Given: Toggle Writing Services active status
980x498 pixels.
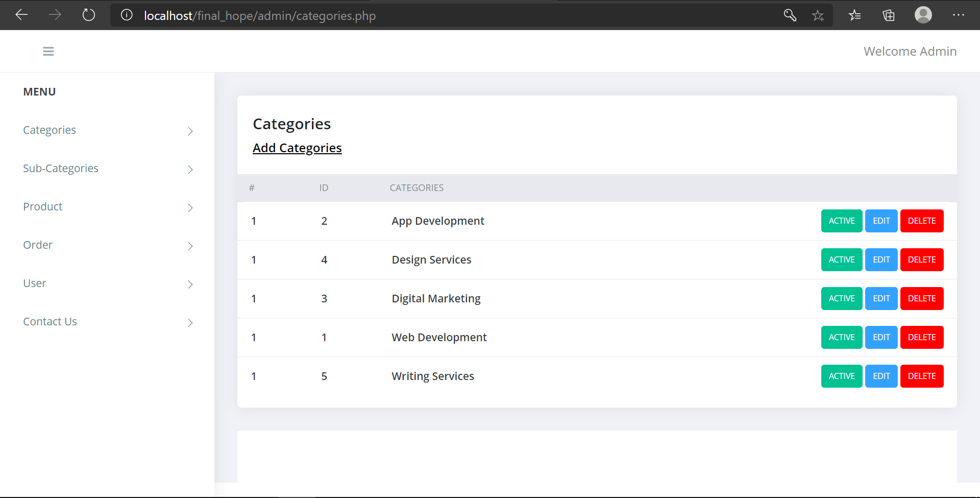Looking at the screenshot, I should point(841,376).
